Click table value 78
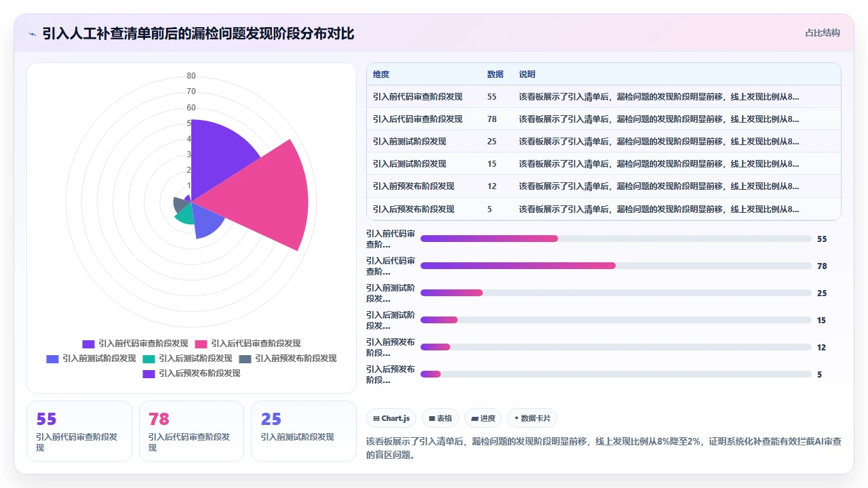The image size is (868, 488). point(492,119)
